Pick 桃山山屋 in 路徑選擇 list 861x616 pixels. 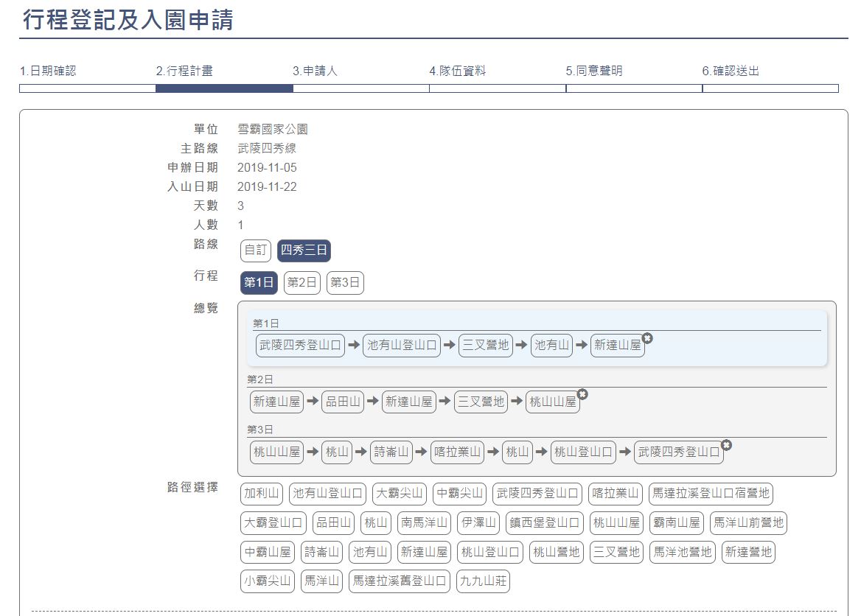pos(616,523)
